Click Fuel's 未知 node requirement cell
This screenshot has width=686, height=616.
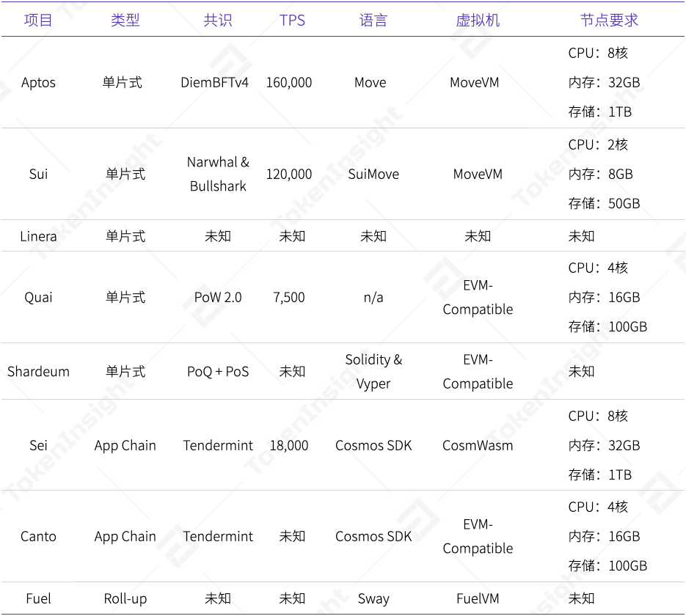[581, 598]
